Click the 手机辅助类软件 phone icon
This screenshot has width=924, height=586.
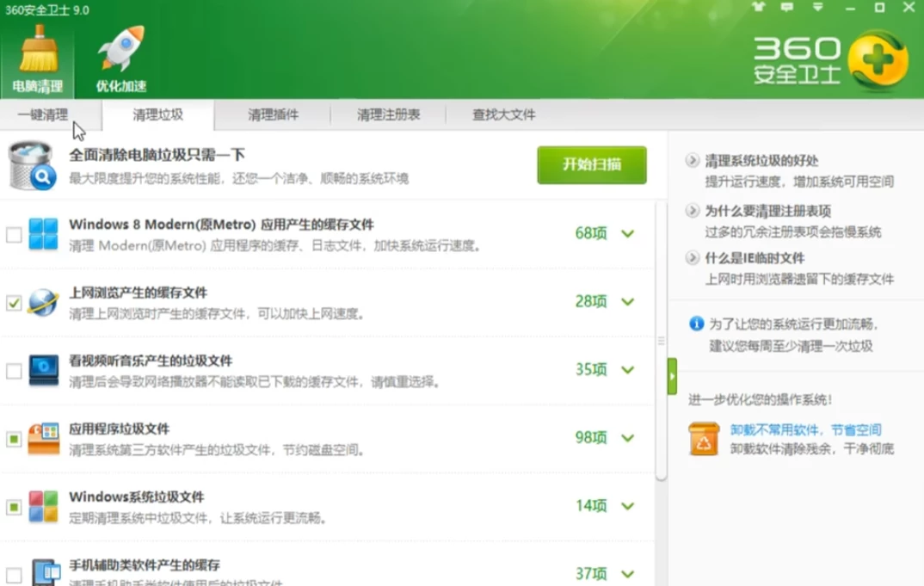coord(46,572)
